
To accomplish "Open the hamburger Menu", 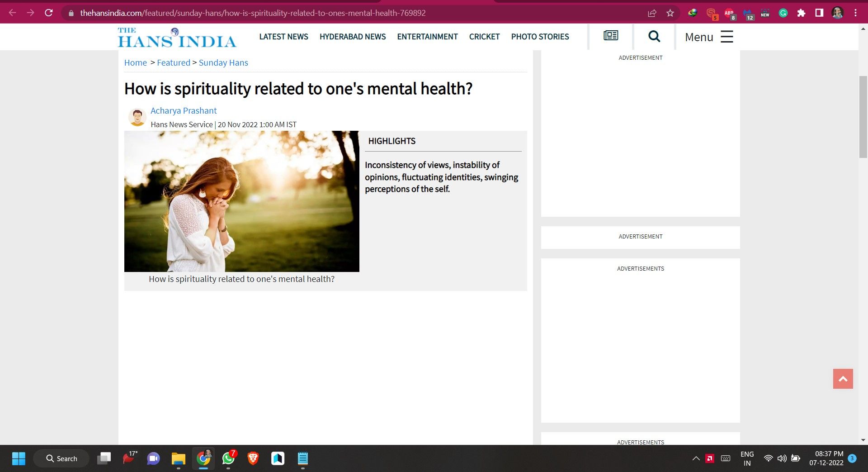I will pyautogui.click(x=708, y=37).
